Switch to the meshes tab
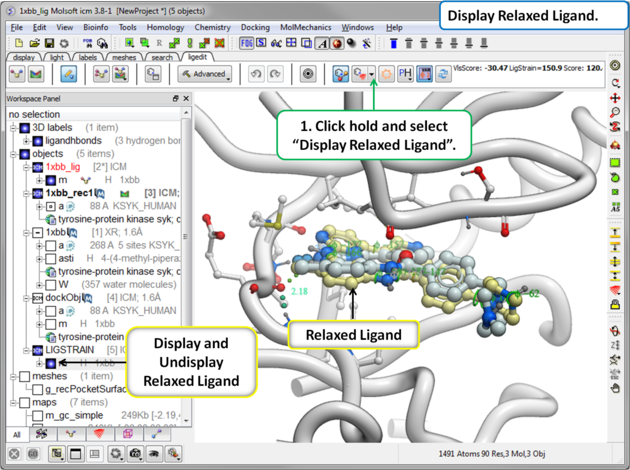The height and width of the screenshot is (470, 630). click(123, 58)
